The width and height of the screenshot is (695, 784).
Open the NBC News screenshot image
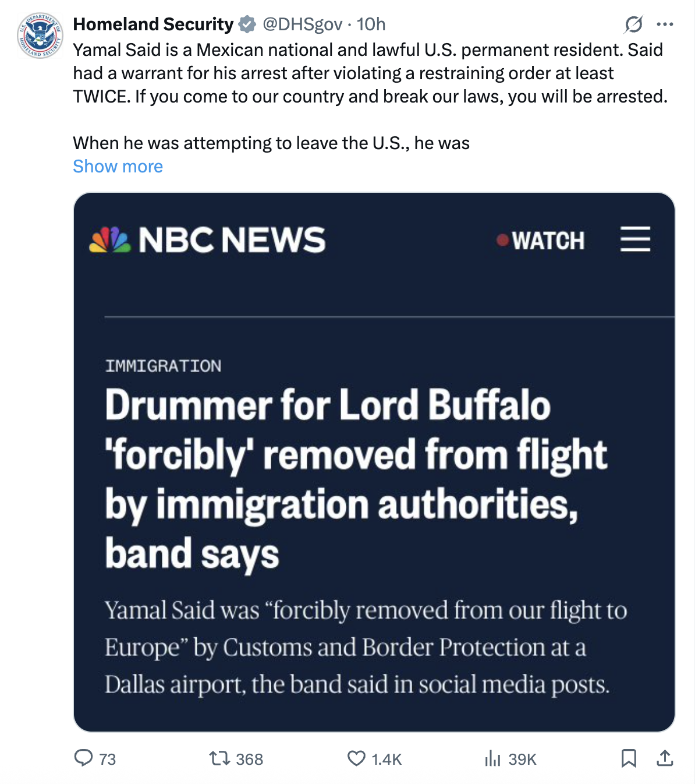(374, 462)
